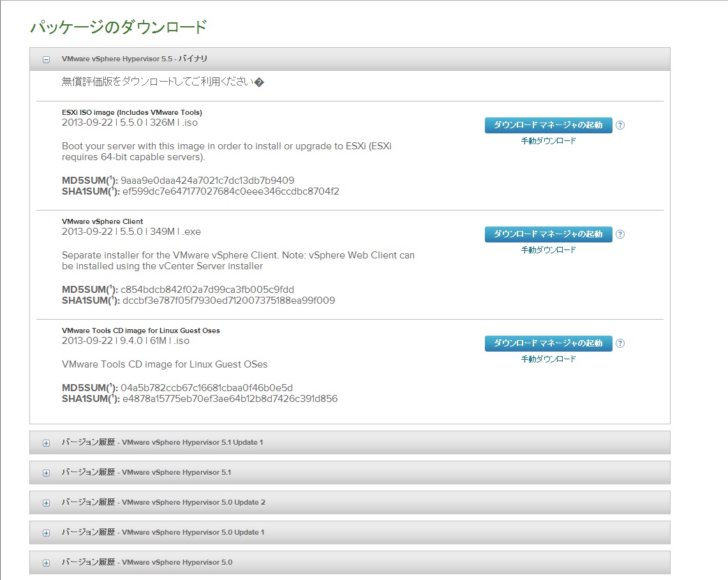Select the ESXi ISO image title text
Image resolution: width=728 pixels, height=580 pixels.
tap(132, 112)
